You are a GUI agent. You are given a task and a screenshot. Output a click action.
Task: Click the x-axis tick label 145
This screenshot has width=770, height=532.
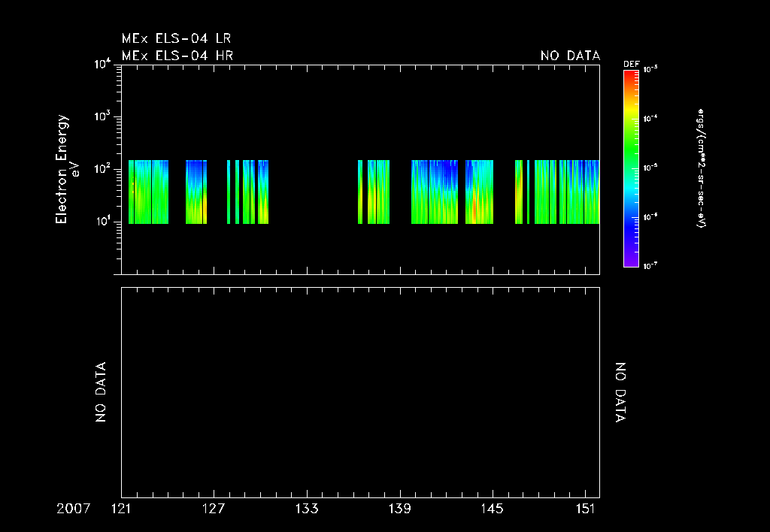tap(493, 509)
